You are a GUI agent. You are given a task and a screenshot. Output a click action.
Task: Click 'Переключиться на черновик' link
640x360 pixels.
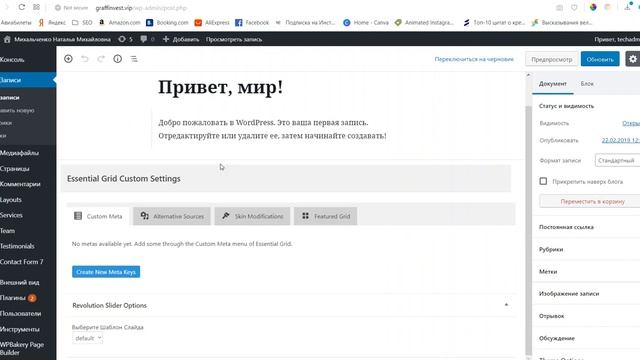474,59
